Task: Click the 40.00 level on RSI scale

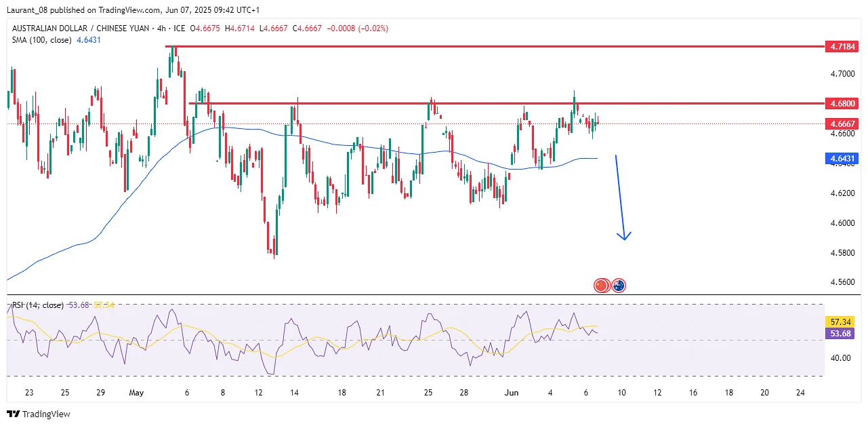Action: pyautogui.click(x=841, y=358)
